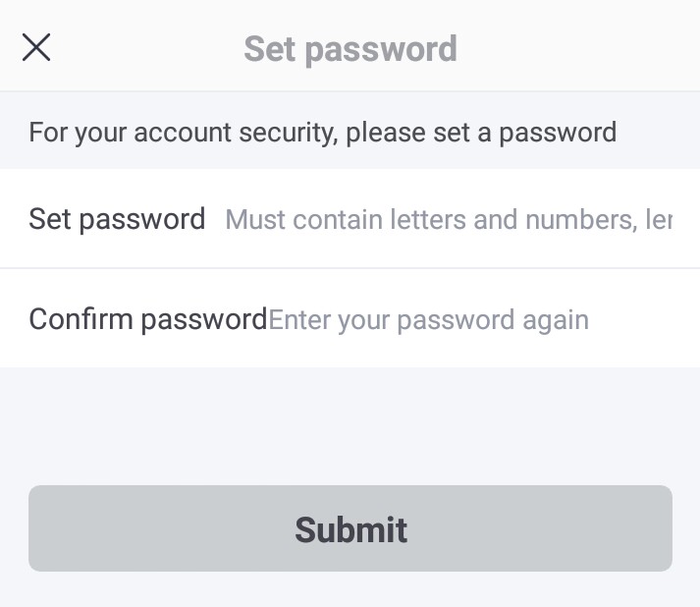Image resolution: width=700 pixels, height=607 pixels.
Task: Click the account security instruction text
Action: 322,132
